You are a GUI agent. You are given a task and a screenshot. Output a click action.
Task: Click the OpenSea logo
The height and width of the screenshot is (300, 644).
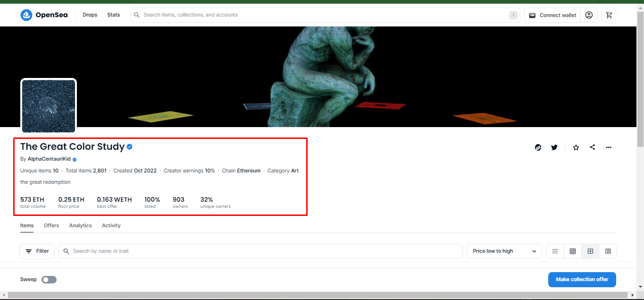pyautogui.click(x=44, y=15)
